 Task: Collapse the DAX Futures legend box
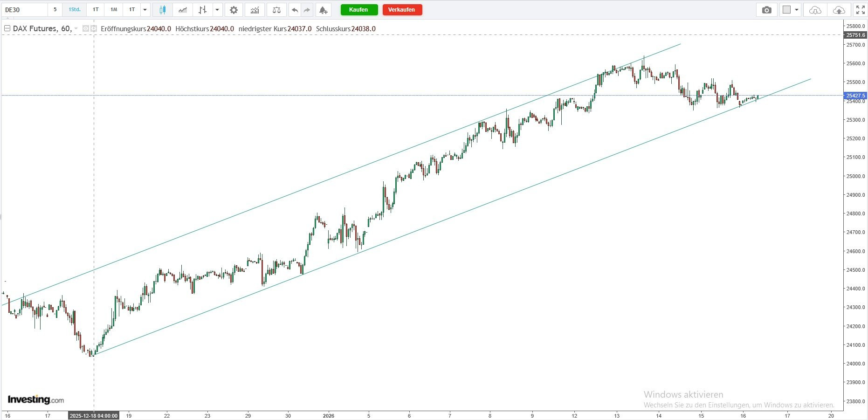pyautogui.click(x=7, y=29)
